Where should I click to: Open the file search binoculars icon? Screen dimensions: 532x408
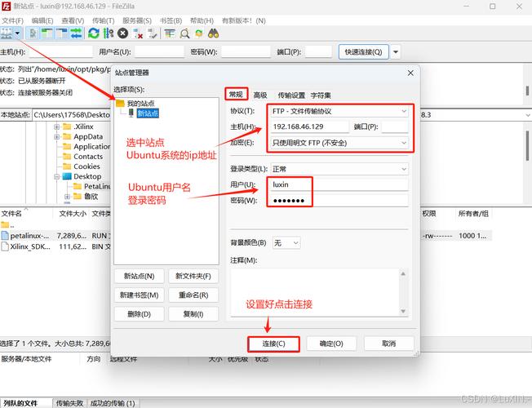coord(214,33)
